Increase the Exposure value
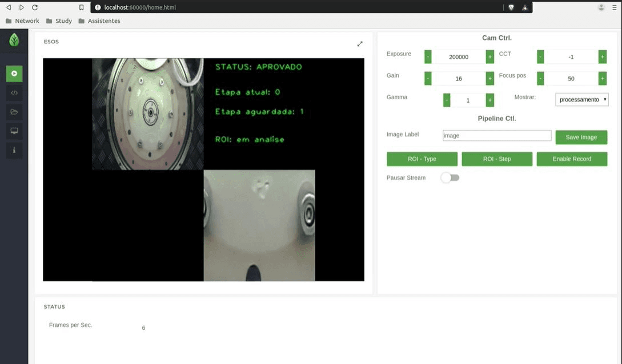 point(489,57)
